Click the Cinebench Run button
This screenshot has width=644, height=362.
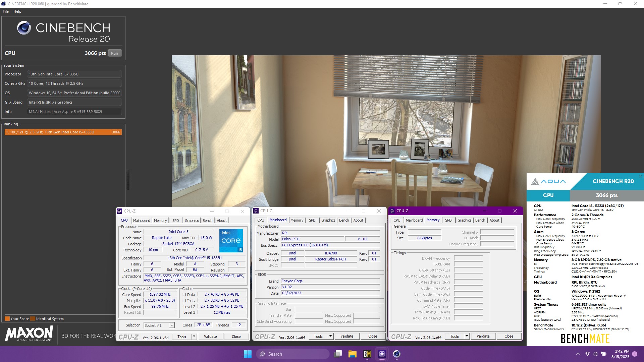(x=115, y=53)
